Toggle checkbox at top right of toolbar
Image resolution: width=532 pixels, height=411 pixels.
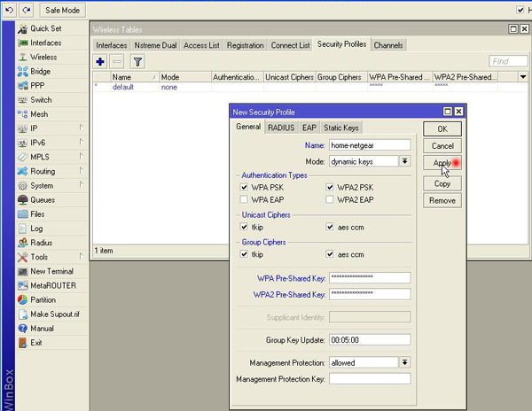[520, 10]
